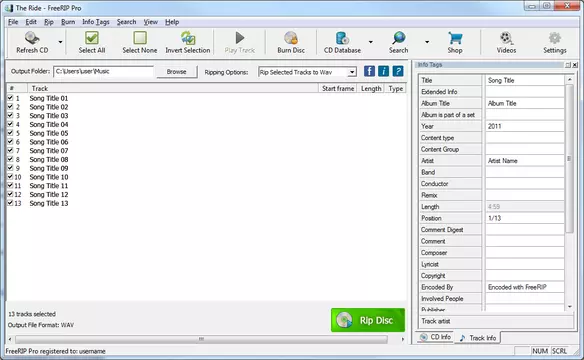Screen dimensions: 584x360
Task: Click the Composer tag row label
Action: click(450, 253)
